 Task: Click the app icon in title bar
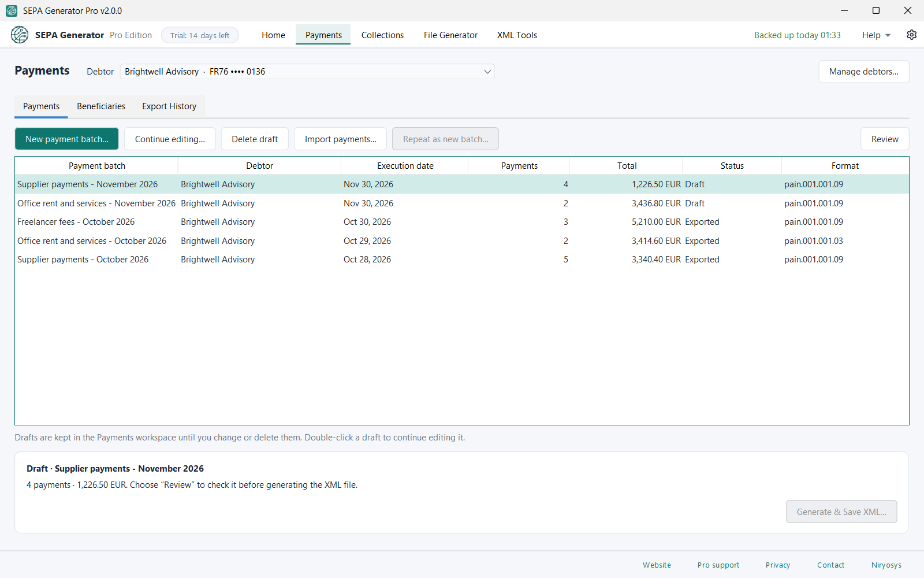[x=12, y=10]
